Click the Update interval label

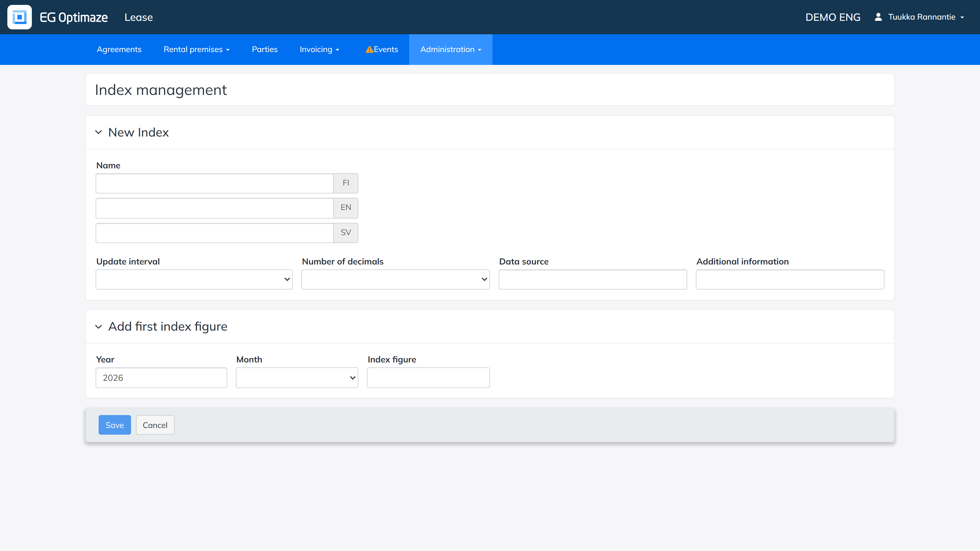(x=128, y=262)
